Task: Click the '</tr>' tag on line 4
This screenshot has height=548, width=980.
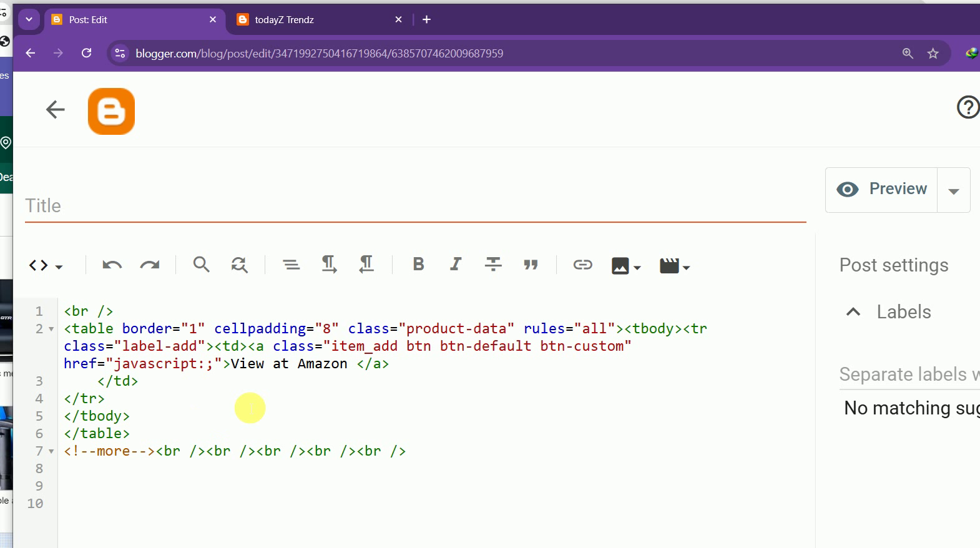Action: [84, 399]
